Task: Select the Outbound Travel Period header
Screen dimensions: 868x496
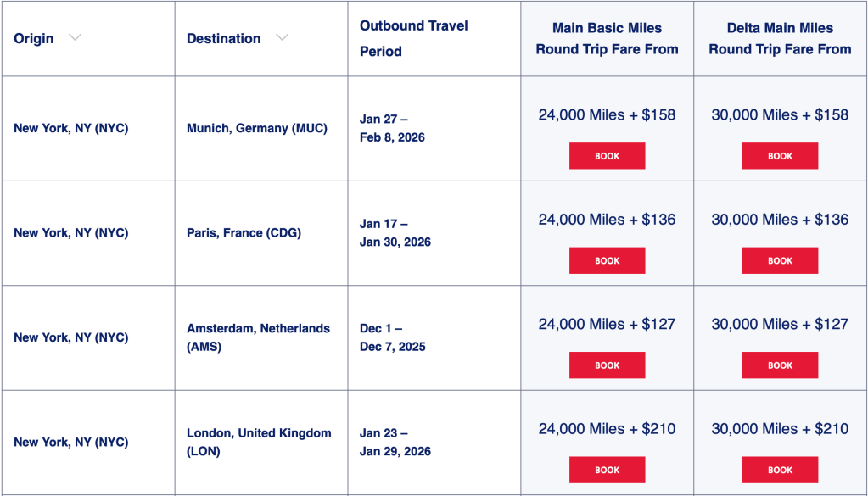Action: point(413,38)
